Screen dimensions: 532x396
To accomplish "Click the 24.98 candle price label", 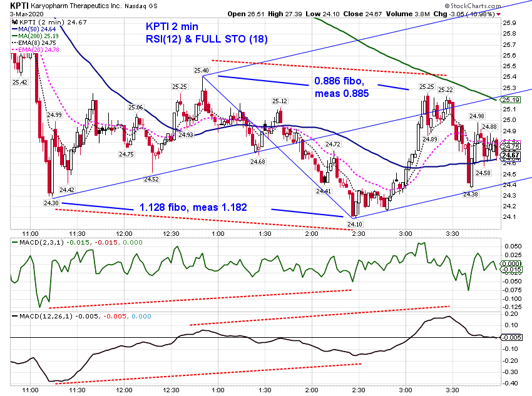I will (x=477, y=116).
